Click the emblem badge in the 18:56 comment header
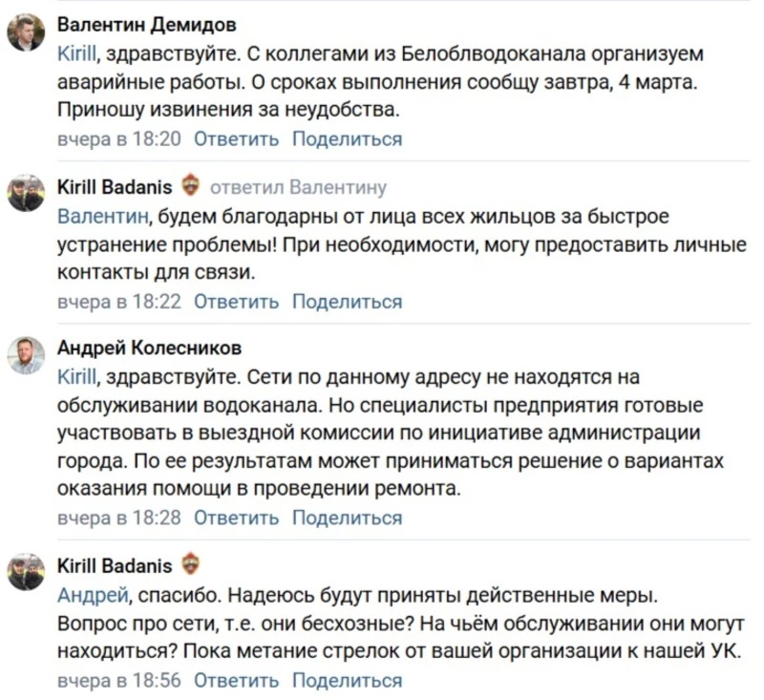764x700 pixels. [x=189, y=564]
